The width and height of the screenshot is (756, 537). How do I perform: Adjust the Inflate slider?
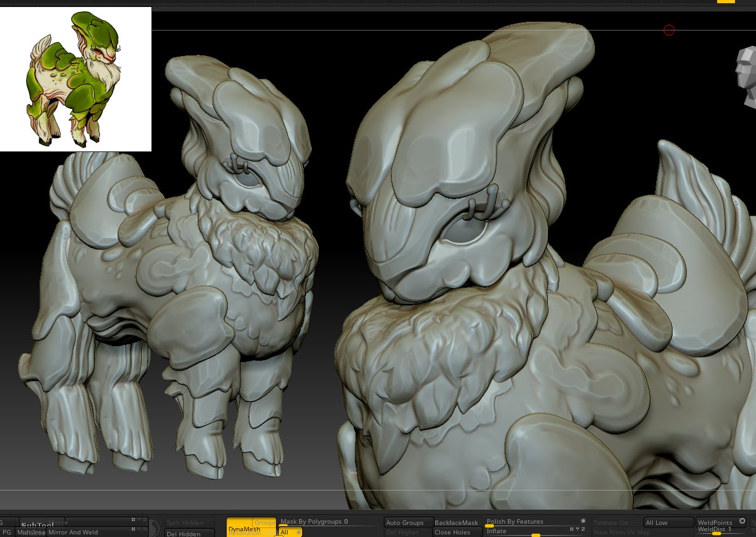click(x=535, y=532)
